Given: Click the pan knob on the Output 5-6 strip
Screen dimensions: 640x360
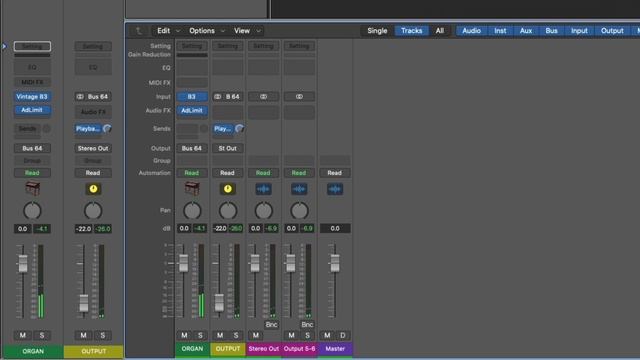Looking at the screenshot, I should [x=299, y=211].
